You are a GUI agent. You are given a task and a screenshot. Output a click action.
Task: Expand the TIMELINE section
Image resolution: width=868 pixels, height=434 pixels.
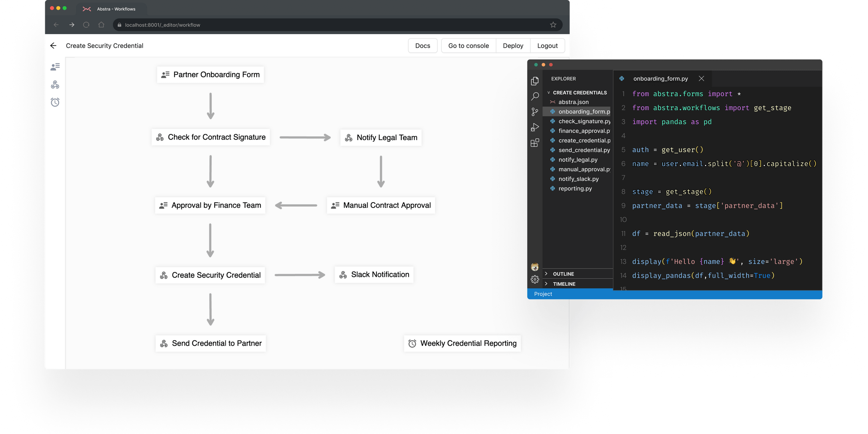564,284
